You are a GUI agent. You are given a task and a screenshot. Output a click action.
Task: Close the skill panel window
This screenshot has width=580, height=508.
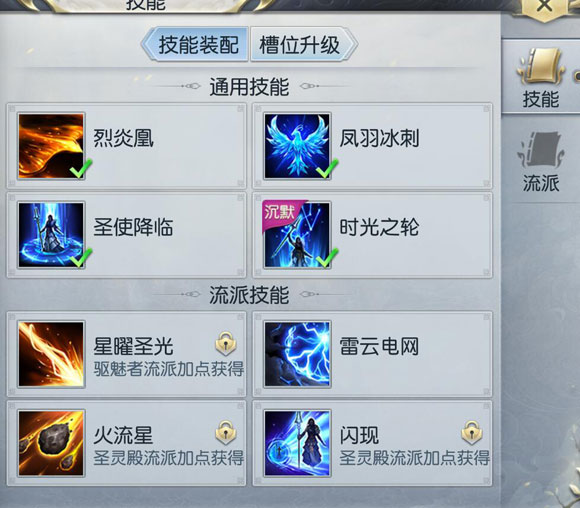(544, 6)
